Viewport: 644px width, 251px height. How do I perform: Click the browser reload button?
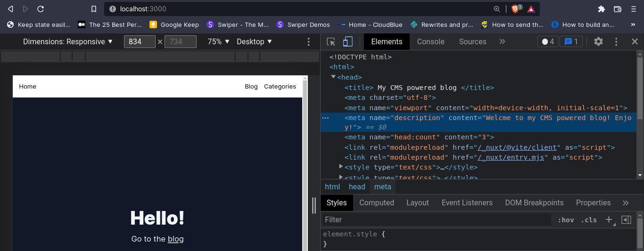pos(41,9)
